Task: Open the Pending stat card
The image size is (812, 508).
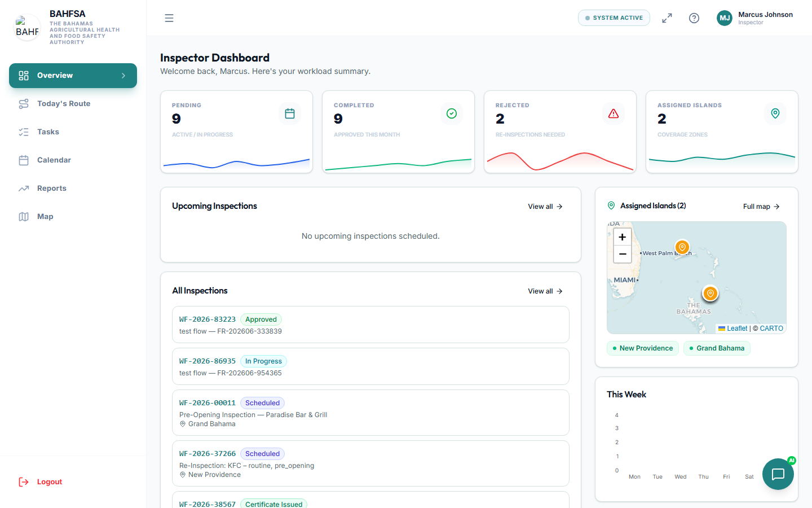Action: (236, 132)
